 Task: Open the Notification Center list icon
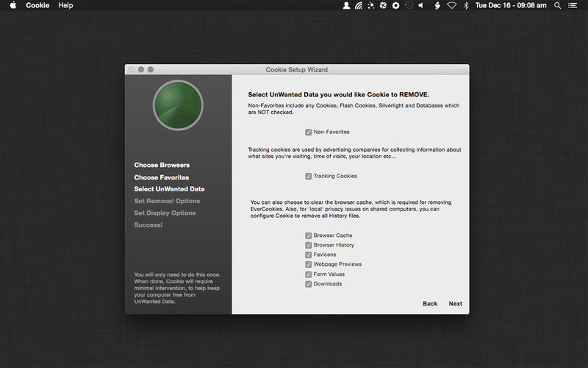tap(573, 5)
